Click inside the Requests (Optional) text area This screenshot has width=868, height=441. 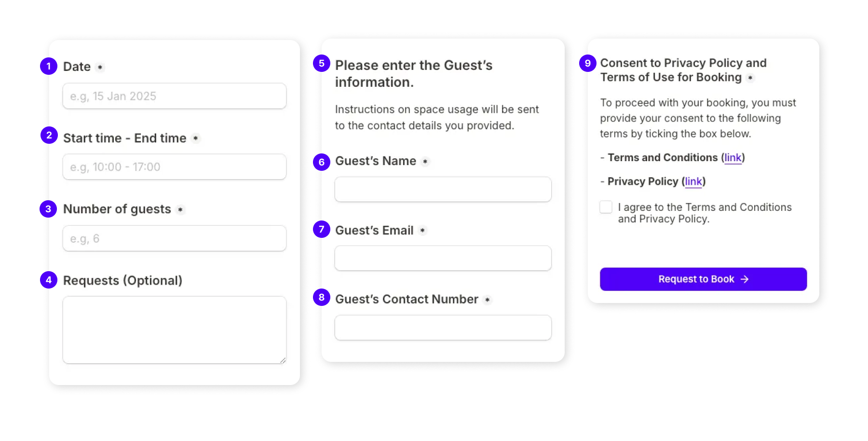point(175,330)
